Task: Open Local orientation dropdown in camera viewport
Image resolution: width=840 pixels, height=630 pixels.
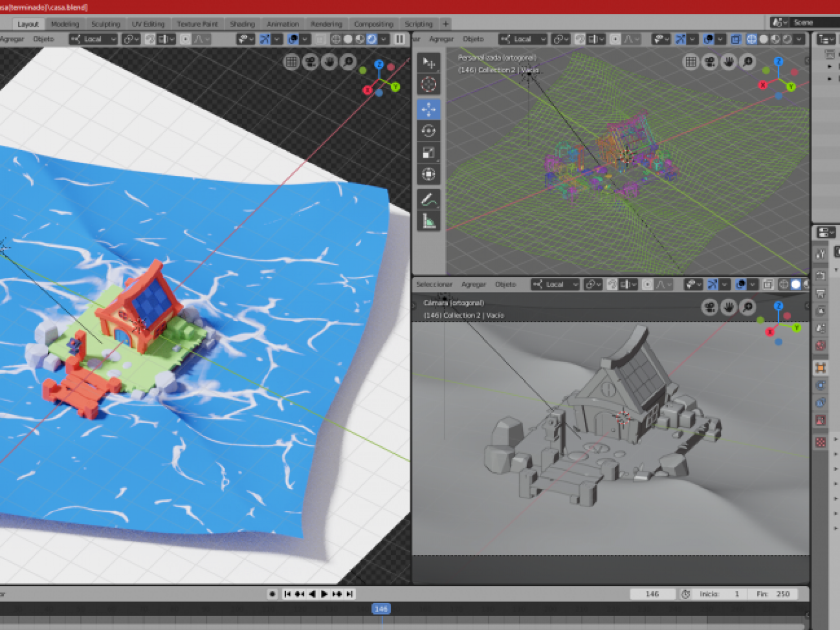Action: (x=555, y=284)
